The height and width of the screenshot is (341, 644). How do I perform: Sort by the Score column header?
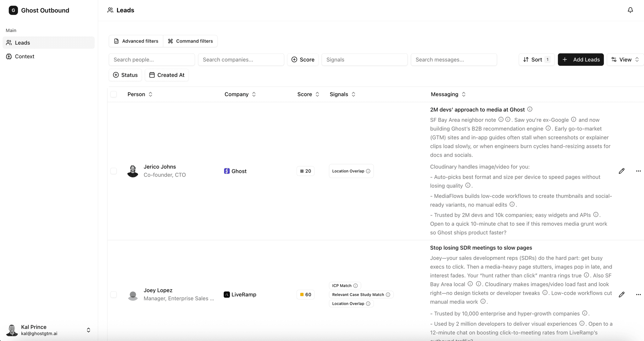click(x=308, y=94)
